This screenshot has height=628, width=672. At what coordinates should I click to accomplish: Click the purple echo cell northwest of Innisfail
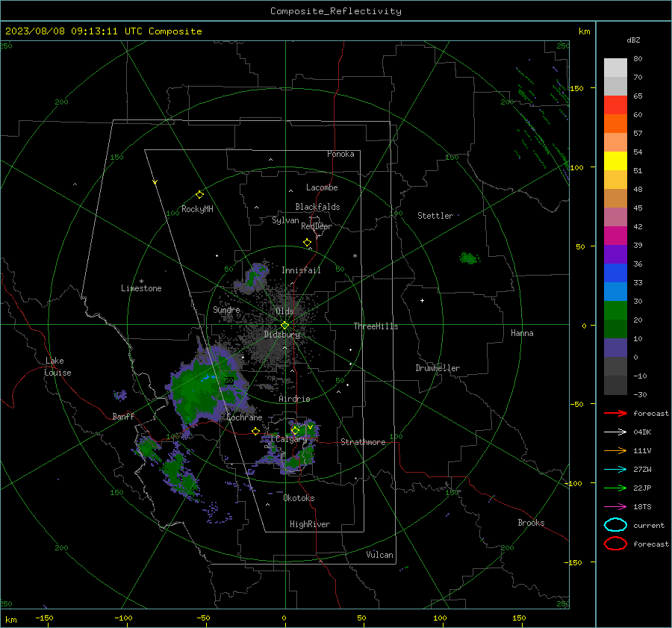pos(254,276)
